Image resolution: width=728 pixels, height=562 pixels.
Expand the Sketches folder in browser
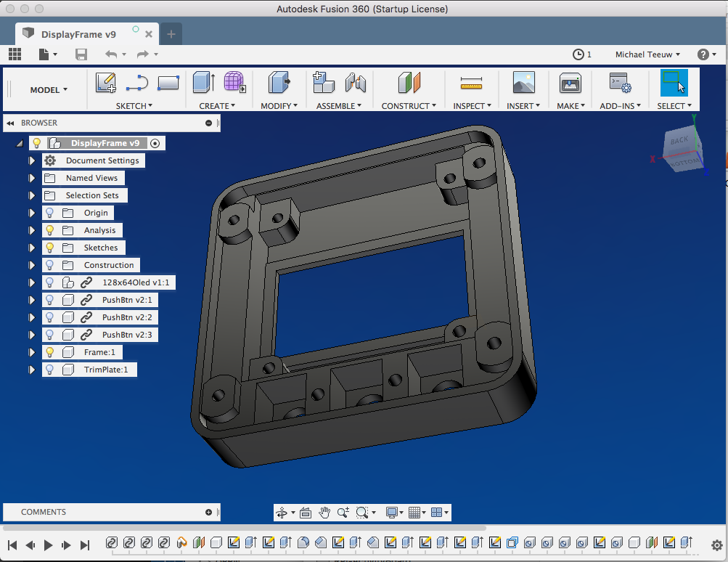31,248
